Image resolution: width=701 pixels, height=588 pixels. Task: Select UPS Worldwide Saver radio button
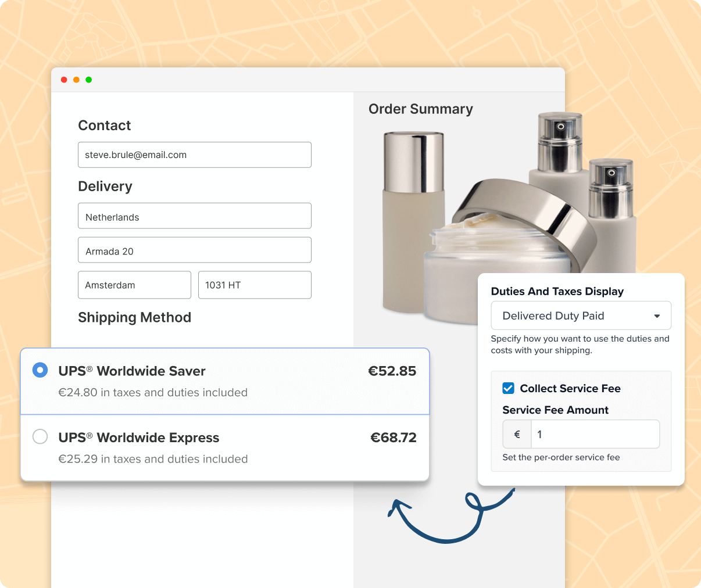click(40, 370)
